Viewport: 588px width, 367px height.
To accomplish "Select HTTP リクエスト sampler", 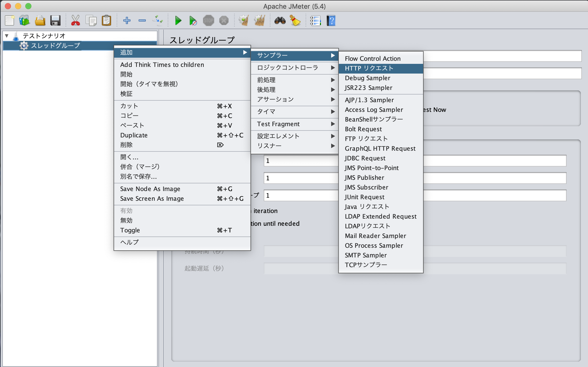I will (369, 68).
